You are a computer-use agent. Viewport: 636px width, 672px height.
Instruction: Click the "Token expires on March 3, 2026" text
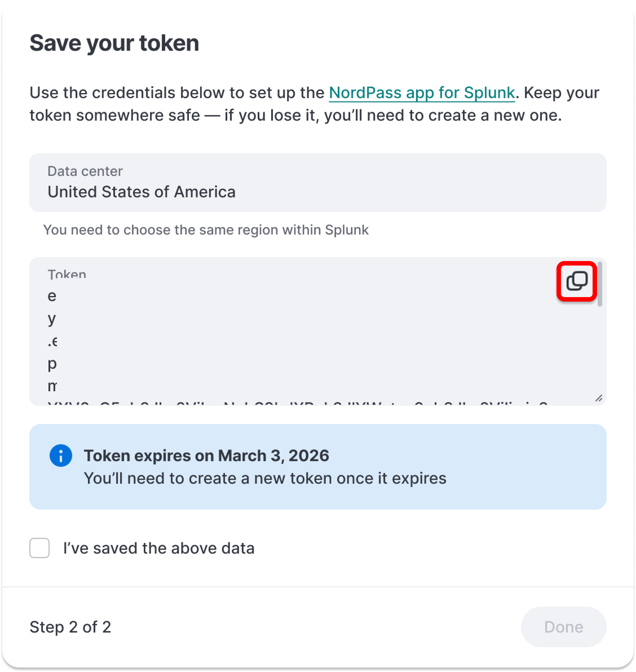206,455
